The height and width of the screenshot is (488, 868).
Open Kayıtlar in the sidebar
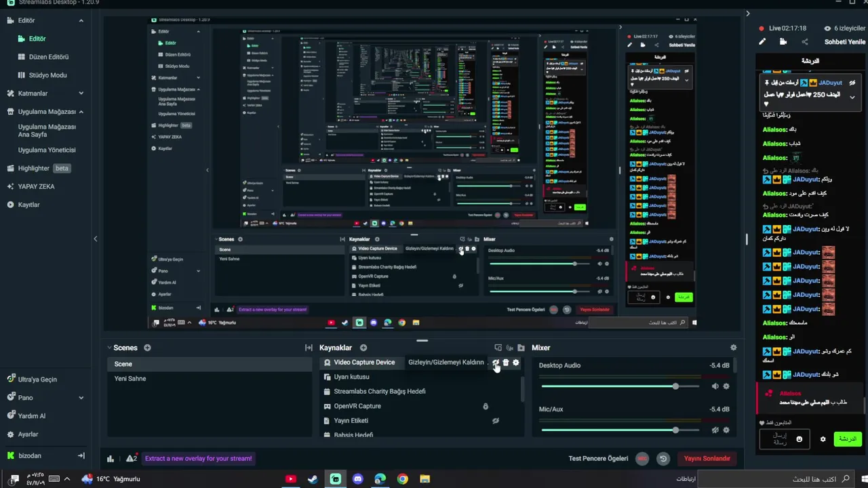[28, 205]
